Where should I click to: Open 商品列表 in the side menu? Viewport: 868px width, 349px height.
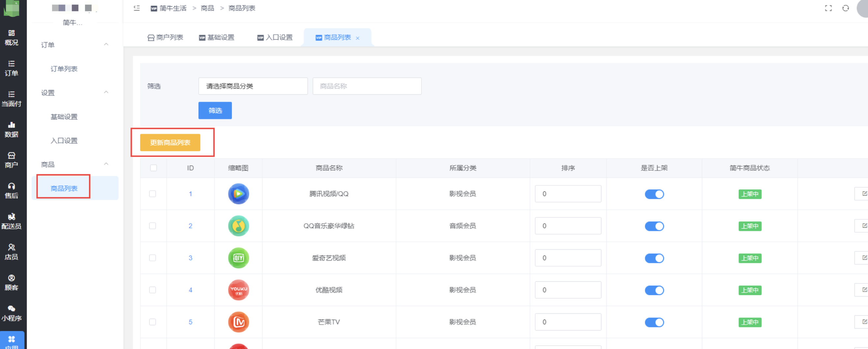64,188
